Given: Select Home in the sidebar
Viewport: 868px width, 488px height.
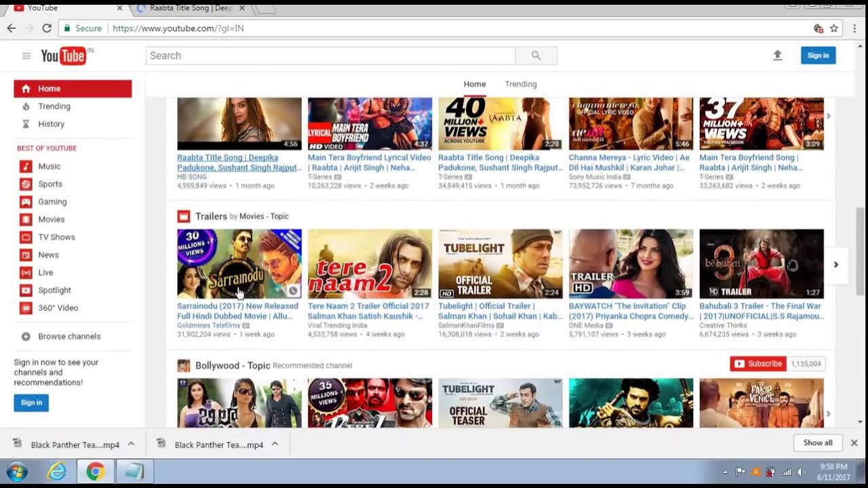Looking at the screenshot, I should [73, 89].
